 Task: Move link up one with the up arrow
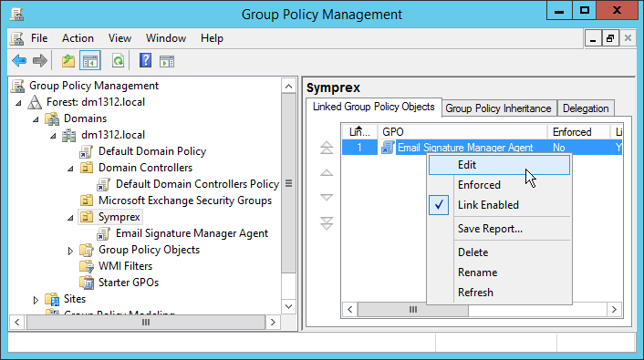327,173
